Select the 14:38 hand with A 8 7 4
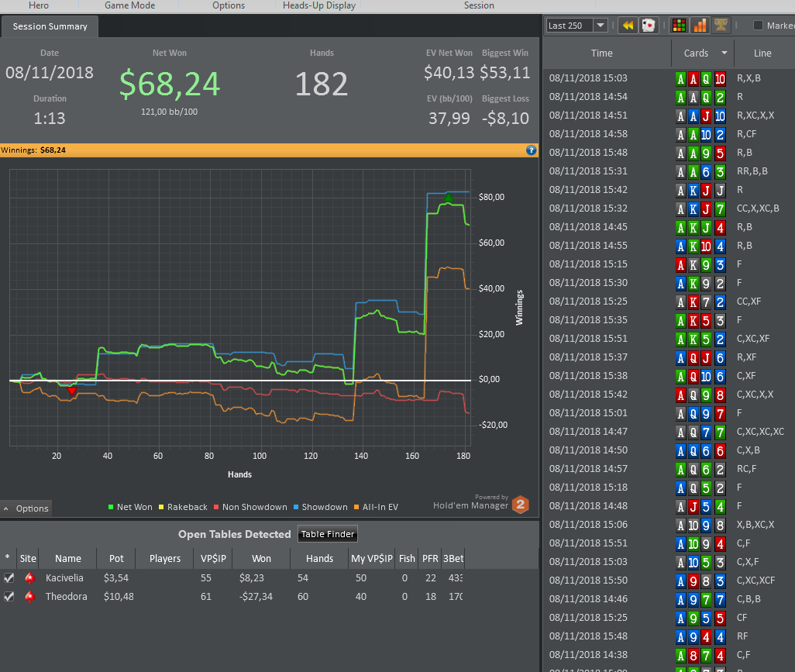 (x=669, y=655)
